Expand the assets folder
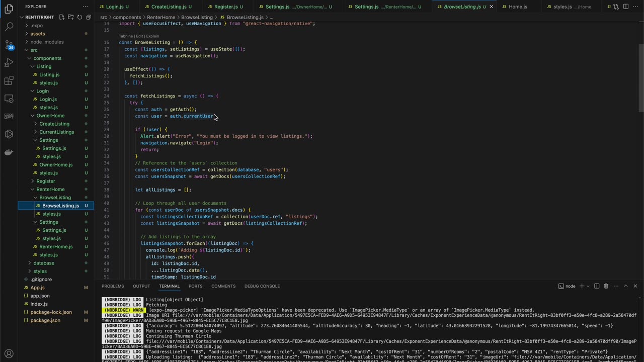Screen dimensions: 644x362 click(55, 34)
